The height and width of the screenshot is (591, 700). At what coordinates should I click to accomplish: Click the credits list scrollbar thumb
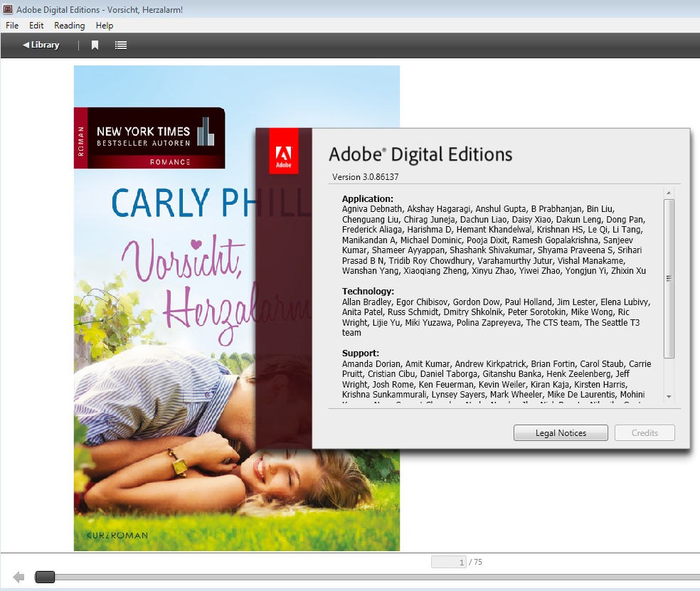(669, 279)
